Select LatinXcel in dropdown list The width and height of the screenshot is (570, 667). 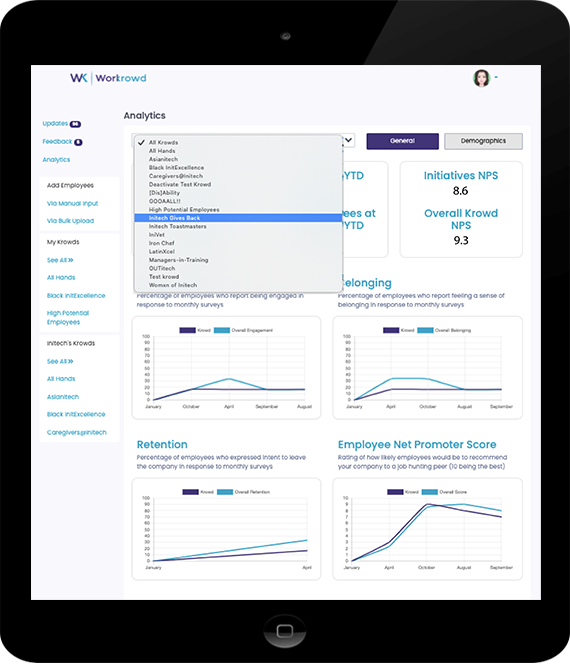(x=238, y=251)
